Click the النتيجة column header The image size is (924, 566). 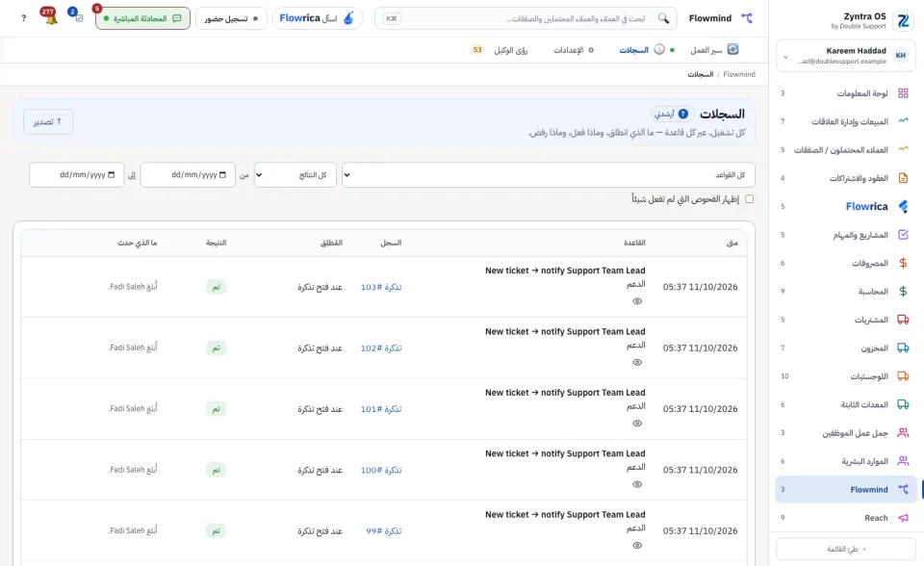click(216, 243)
